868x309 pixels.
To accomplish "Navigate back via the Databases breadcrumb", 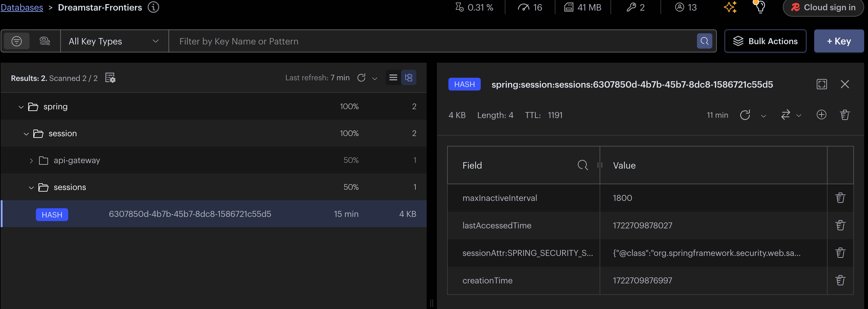I will coord(21,7).
